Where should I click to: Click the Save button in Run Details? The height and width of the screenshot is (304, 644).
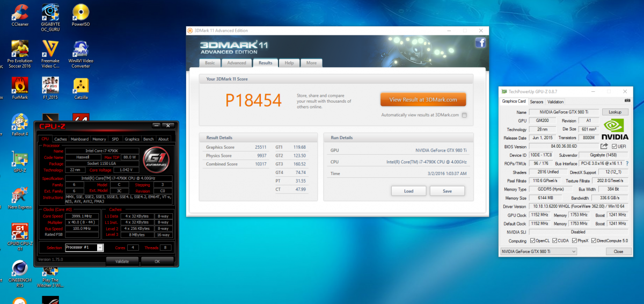(448, 191)
